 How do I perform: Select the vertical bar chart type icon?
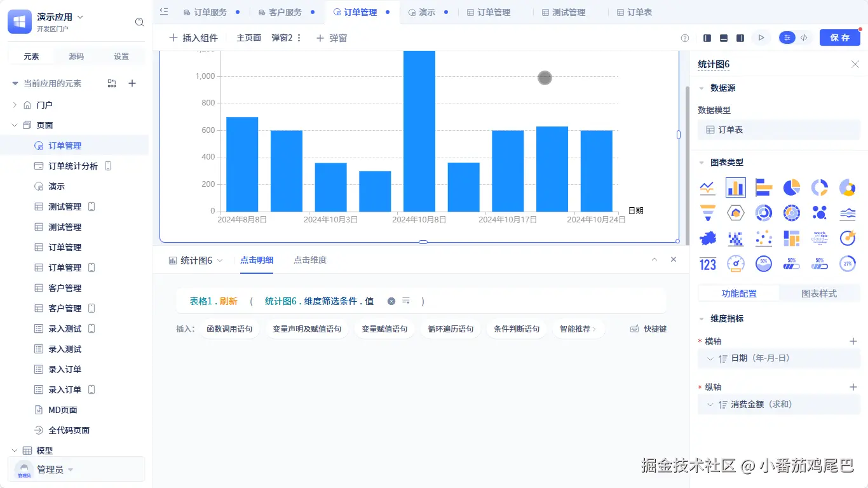(736, 187)
